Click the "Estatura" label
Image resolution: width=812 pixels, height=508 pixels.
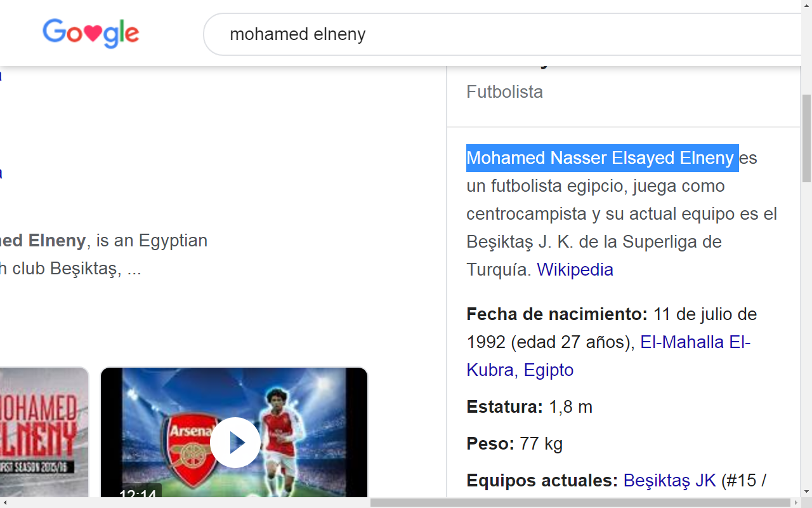(x=504, y=407)
